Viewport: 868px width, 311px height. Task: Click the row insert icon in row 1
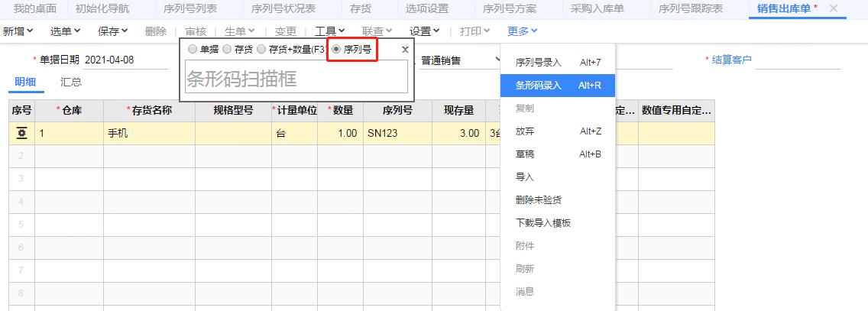click(21, 133)
